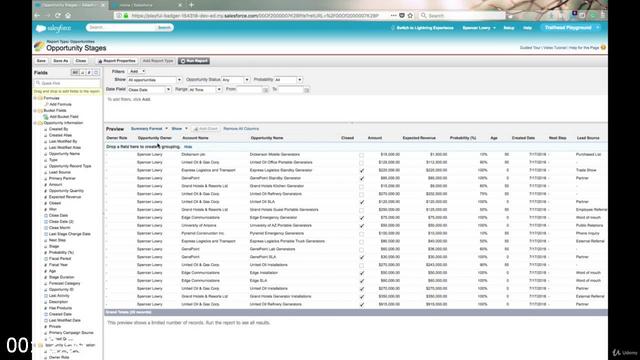Click the help smiley icon for this page
Image resolution: width=640 pixels, height=360 pixels.
603,48
